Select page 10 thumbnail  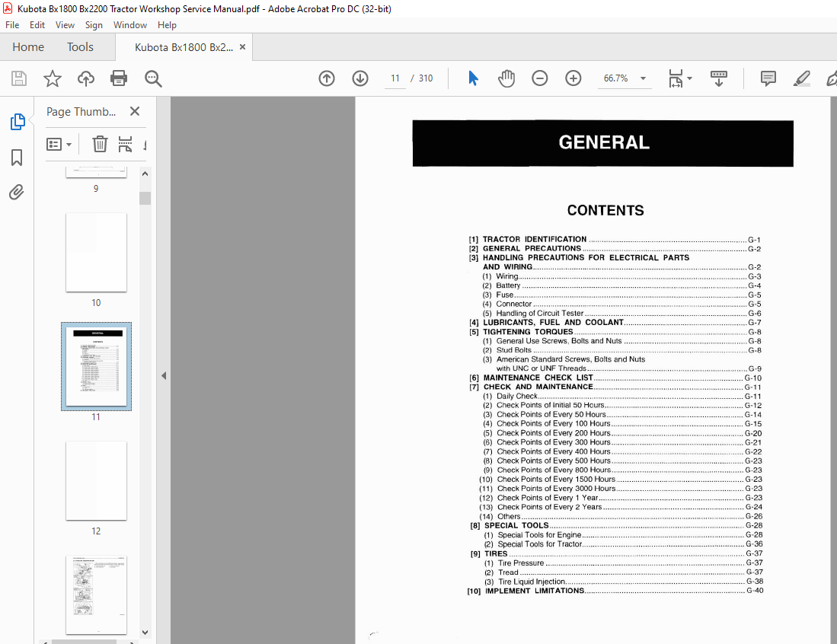[x=96, y=252]
